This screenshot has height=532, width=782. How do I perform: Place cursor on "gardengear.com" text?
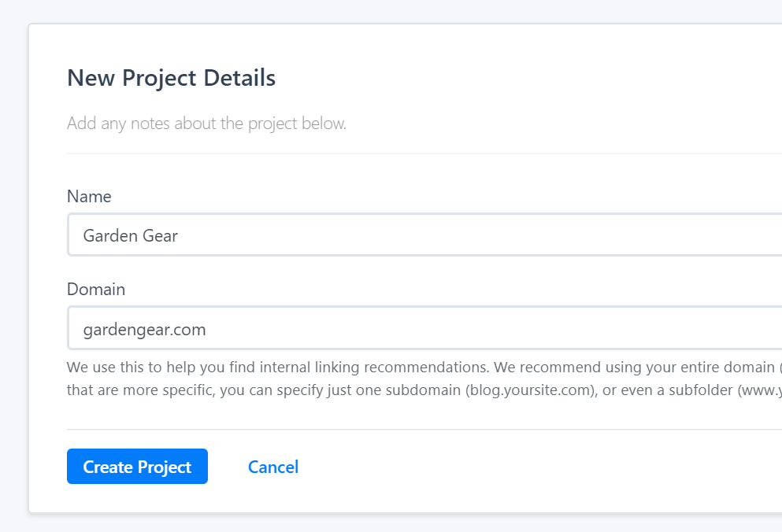point(144,329)
